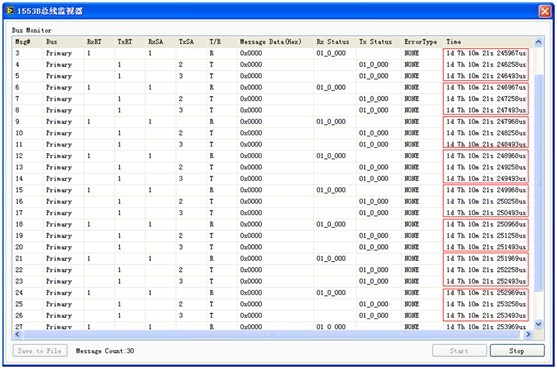Click the ErrorType column header
Screen dimensions: 557x369
[x=421, y=42]
